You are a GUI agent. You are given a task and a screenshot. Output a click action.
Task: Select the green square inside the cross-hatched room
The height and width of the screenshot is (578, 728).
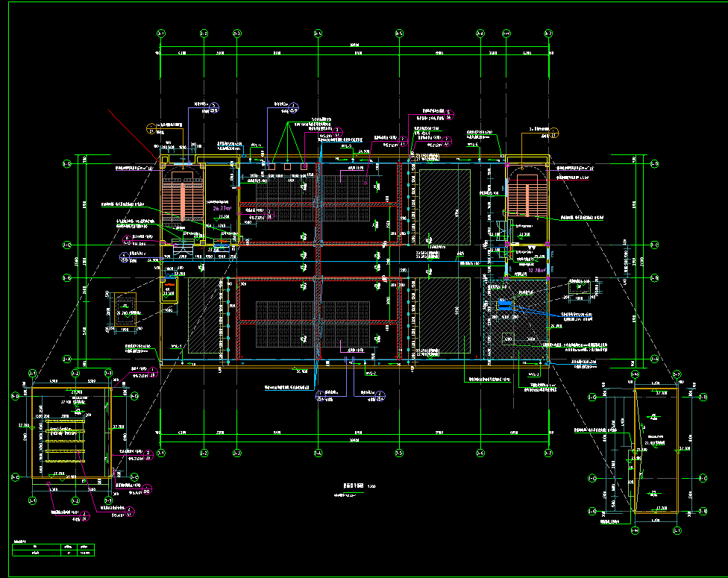pos(508,339)
